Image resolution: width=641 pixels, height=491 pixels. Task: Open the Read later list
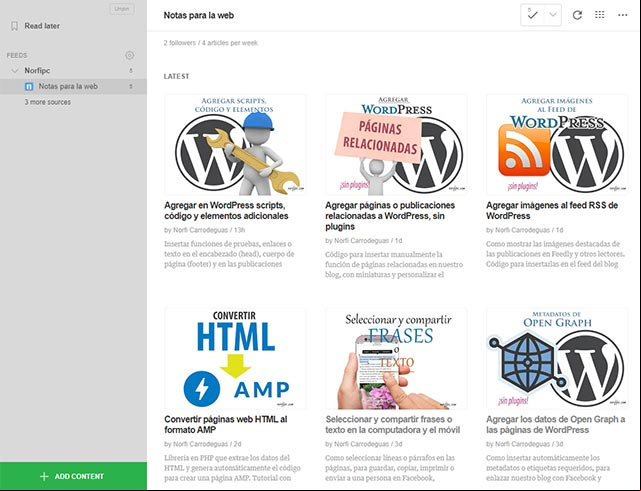coord(42,26)
